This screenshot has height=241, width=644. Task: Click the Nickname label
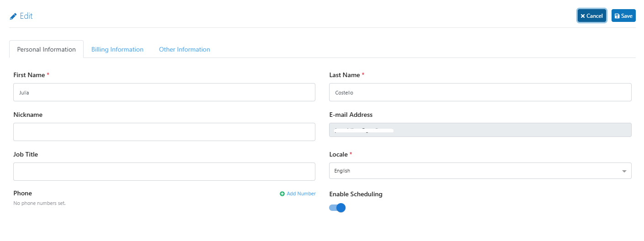click(28, 115)
